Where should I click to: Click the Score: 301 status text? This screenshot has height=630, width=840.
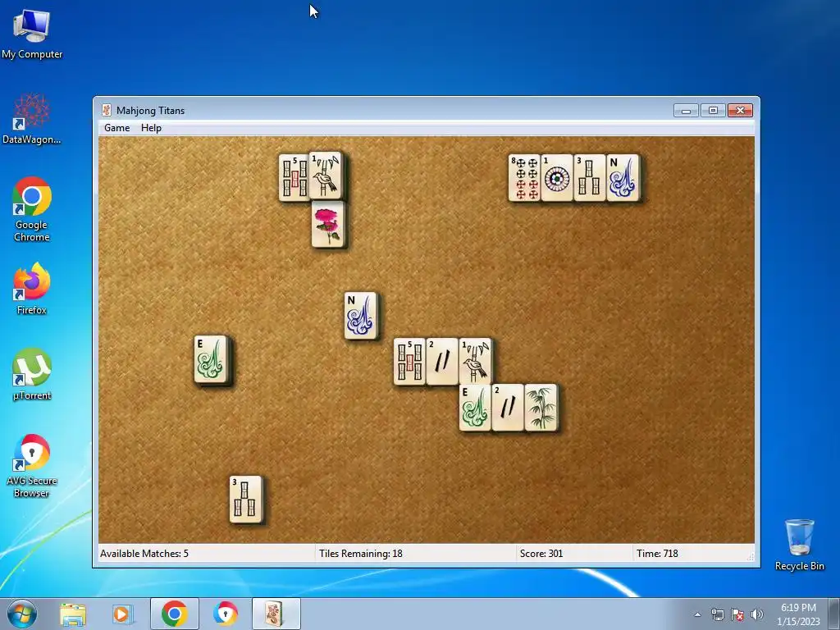(x=541, y=554)
